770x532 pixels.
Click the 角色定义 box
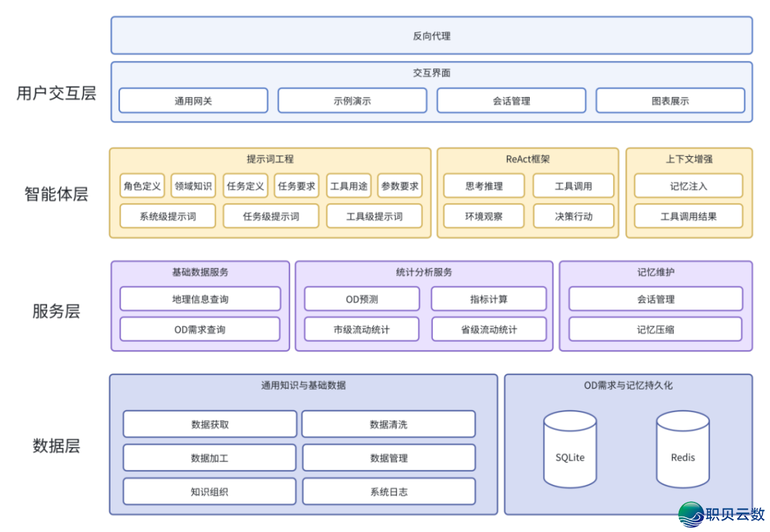click(x=142, y=186)
